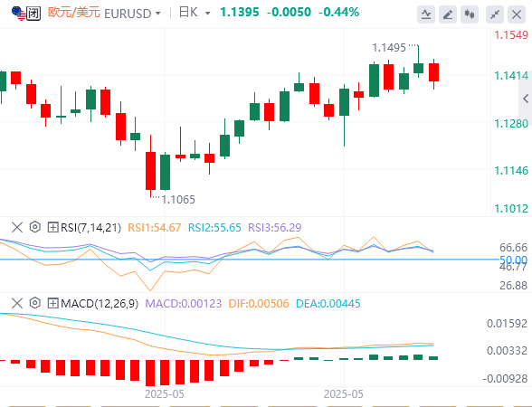The height and width of the screenshot is (407, 532).
Task: Click the EUR/USD currency flag icon
Action: coord(18,14)
